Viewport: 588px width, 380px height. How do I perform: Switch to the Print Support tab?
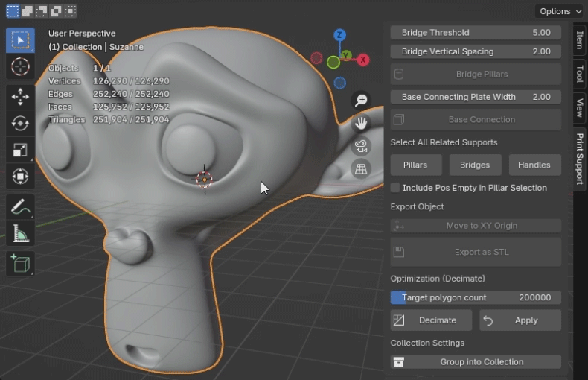pyautogui.click(x=579, y=159)
